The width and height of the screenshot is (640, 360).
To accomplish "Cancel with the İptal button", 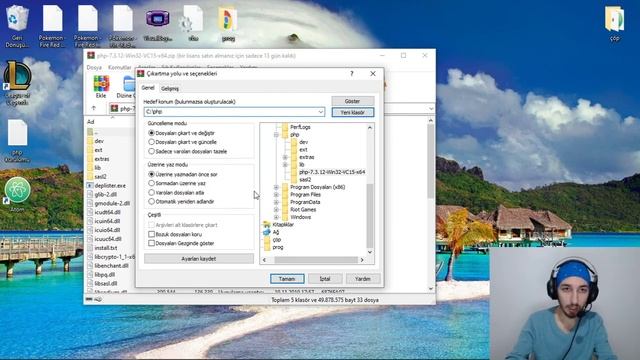I will [x=325, y=279].
